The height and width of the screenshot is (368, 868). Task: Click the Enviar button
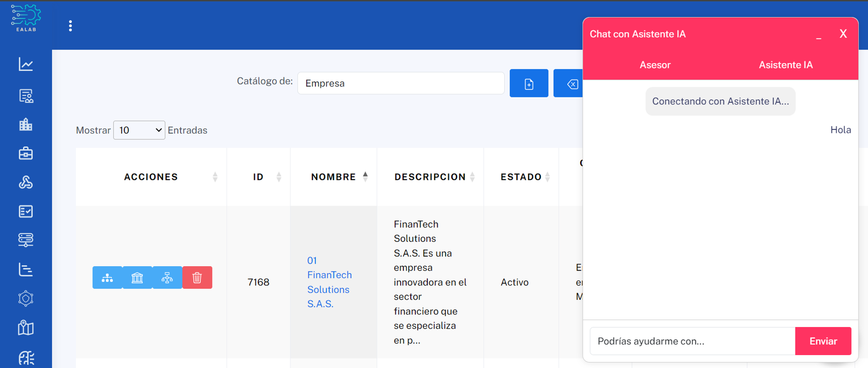[823, 341]
